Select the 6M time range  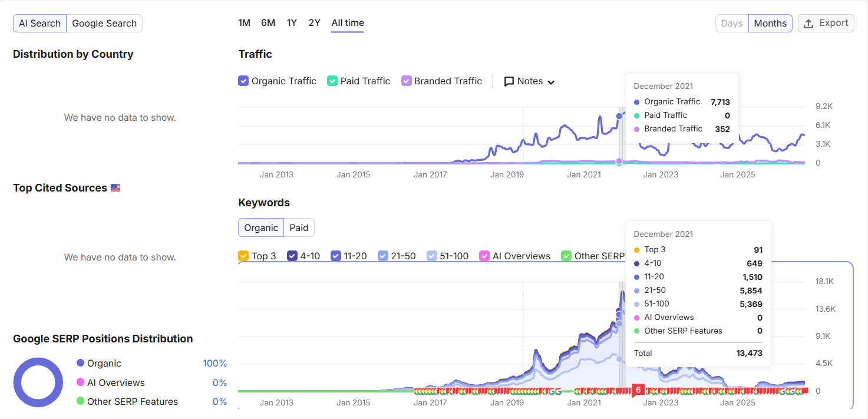[268, 22]
